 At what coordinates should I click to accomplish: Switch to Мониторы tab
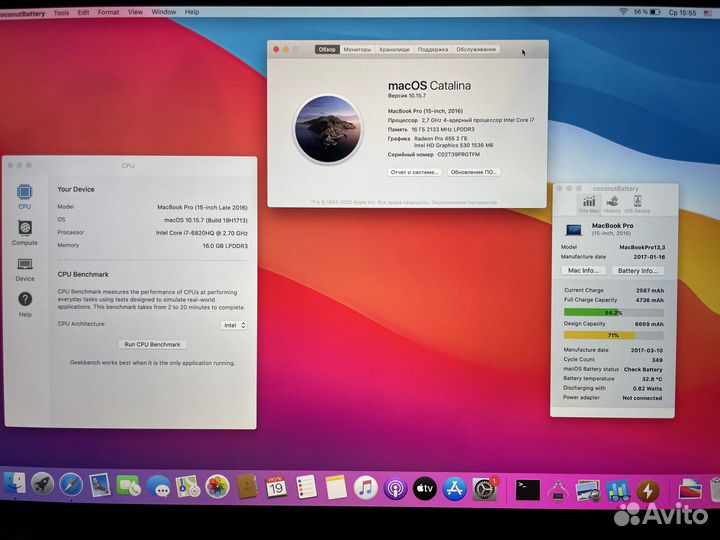point(357,49)
